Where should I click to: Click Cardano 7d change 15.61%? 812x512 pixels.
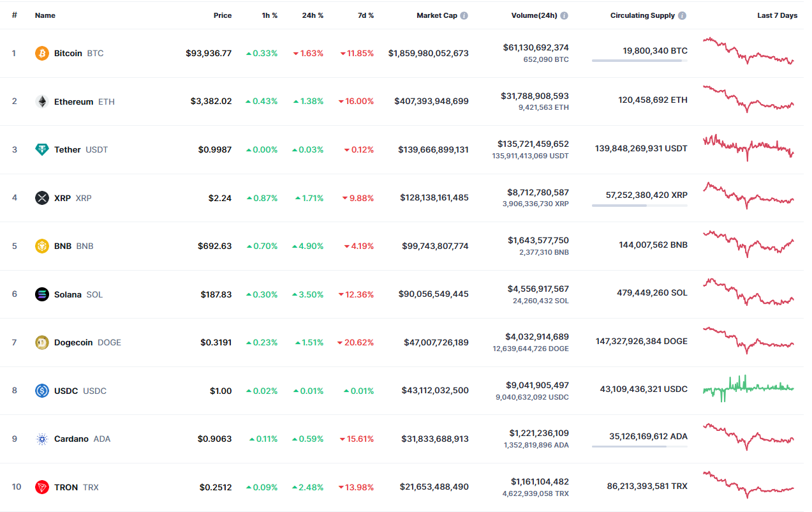tap(357, 439)
